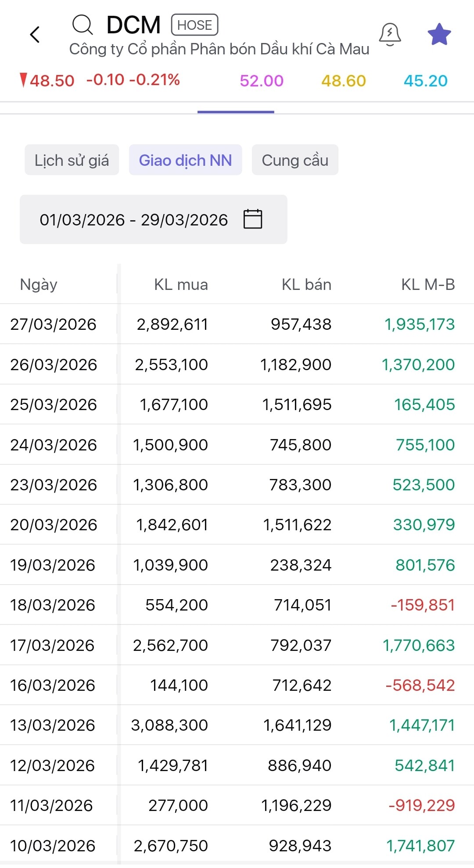The height and width of the screenshot is (868, 474).
Task: Tap reference price 48.60
Action: click(343, 81)
